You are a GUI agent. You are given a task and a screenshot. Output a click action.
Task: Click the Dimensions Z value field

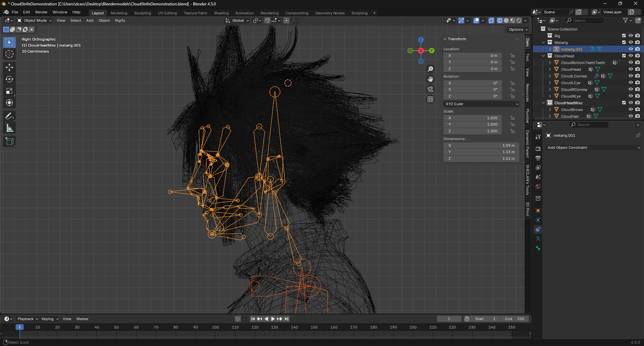(481, 159)
